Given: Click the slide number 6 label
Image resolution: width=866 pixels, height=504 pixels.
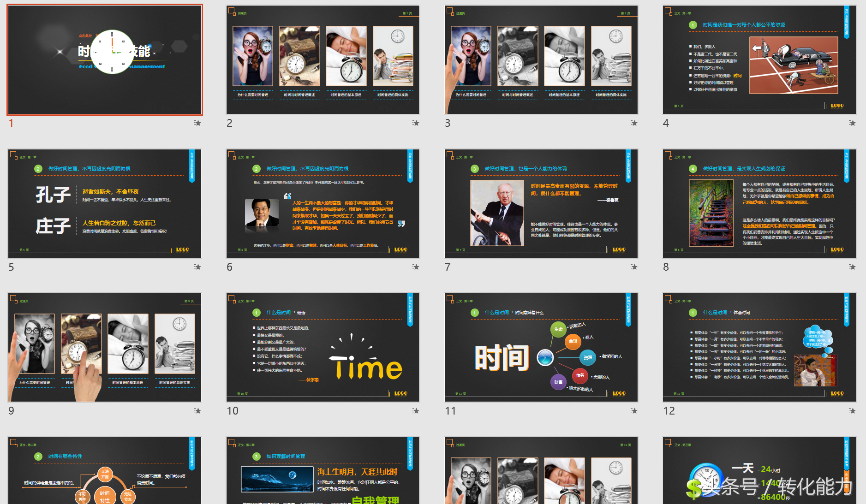Looking at the screenshot, I should pos(229,267).
